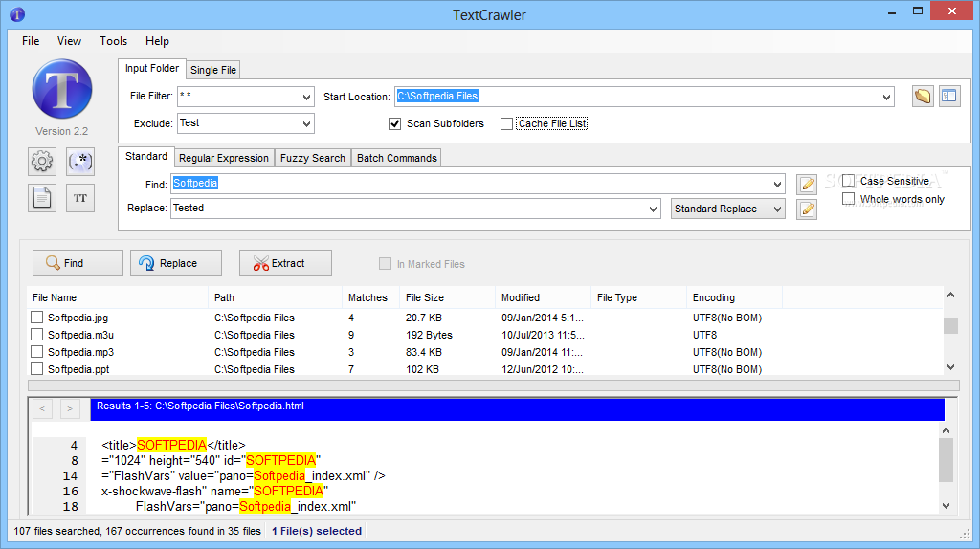Open the settings gear icon
This screenshot has height=549, width=980.
tap(42, 162)
